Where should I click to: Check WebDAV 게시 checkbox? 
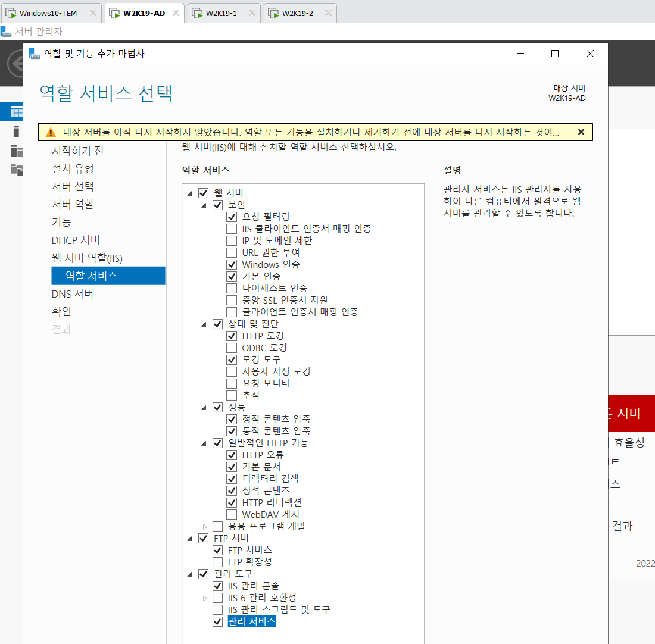(x=232, y=514)
